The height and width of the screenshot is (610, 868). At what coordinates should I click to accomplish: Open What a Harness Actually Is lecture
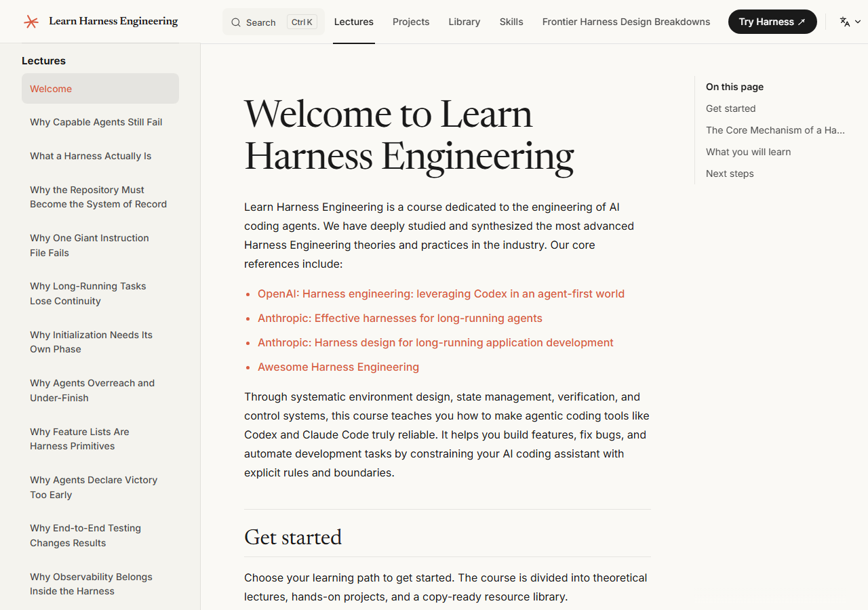pyautogui.click(x=100, y=156)
